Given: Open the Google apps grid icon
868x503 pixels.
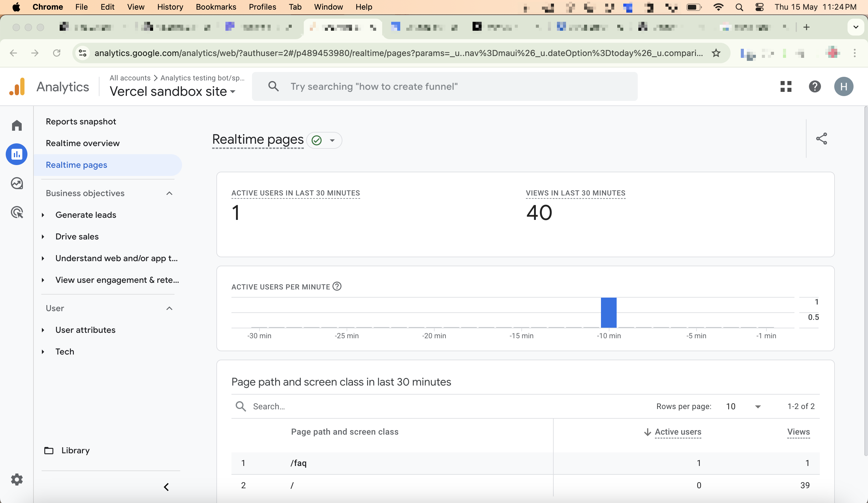Looking at the screenshot, I should coord(786,86).
